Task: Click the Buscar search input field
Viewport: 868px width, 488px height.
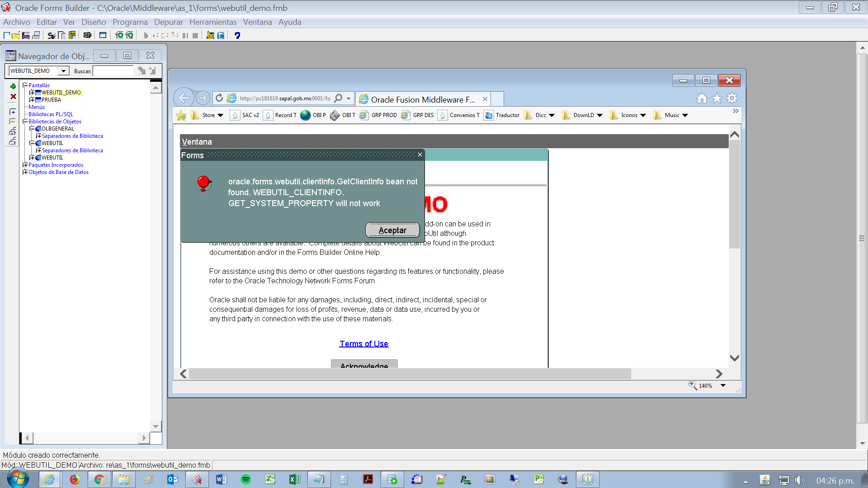Action: click(x=113, y=71)
